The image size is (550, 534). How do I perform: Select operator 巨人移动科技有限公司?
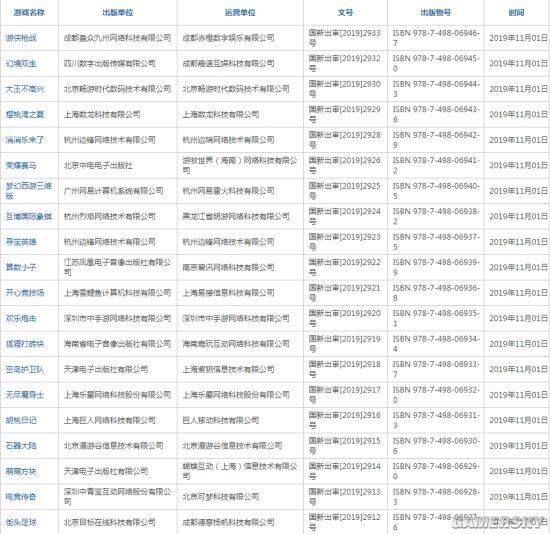tap(221, 420)
